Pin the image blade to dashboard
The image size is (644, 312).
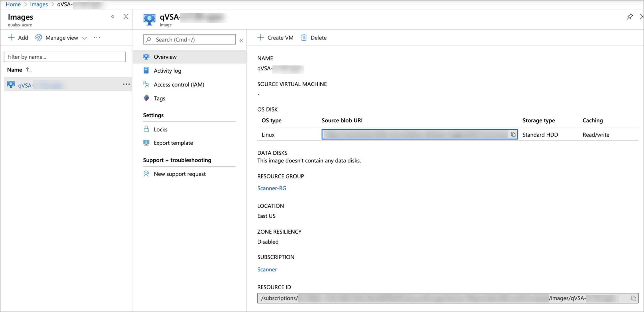tap(630, 16)
